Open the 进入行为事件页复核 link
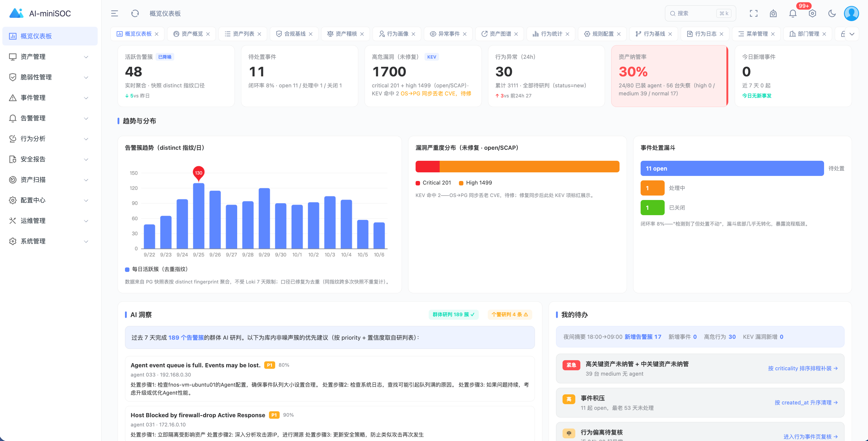 point(810,437)
